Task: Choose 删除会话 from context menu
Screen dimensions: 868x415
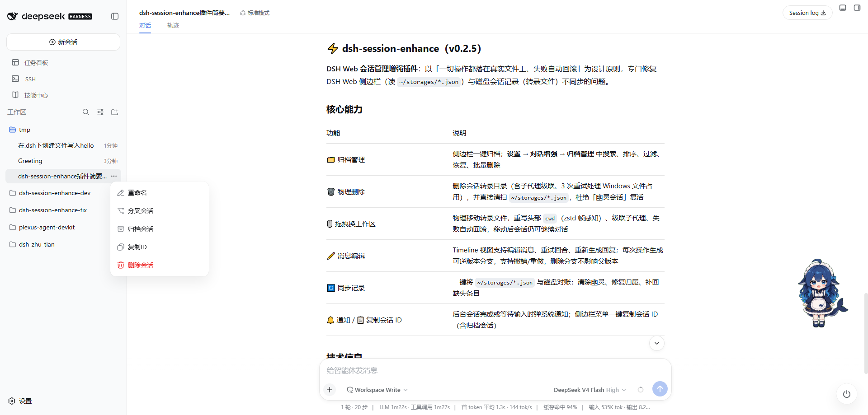Action: pos(159,265)
